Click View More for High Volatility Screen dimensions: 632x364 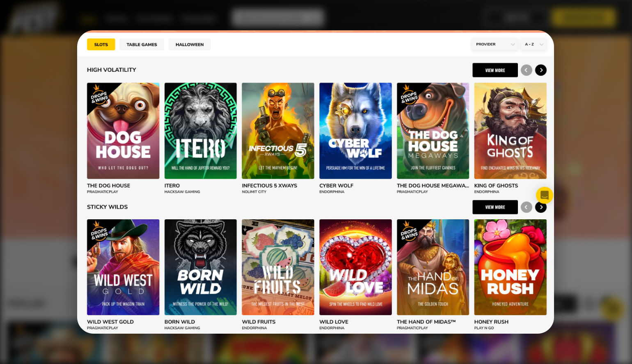(x=495, y=70)
